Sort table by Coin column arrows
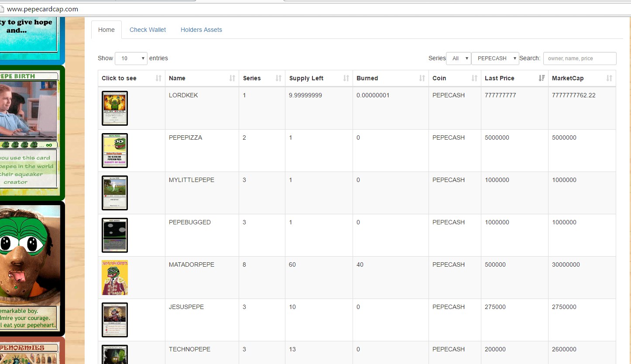 coord(474,78)
